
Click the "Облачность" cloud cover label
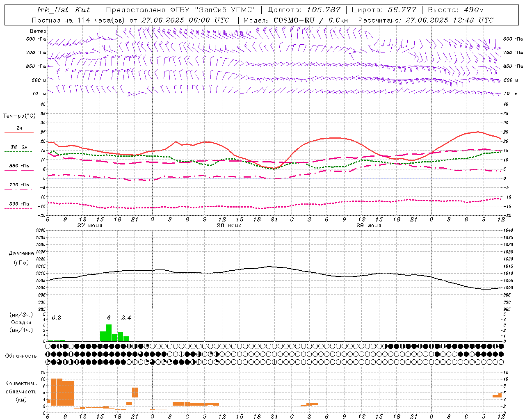coord(21,356)
